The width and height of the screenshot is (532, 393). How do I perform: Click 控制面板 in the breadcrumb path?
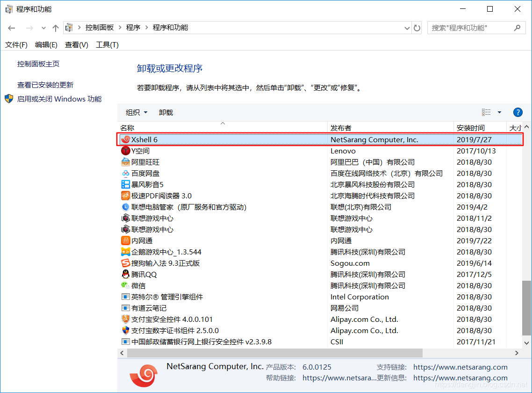point(100,28)
